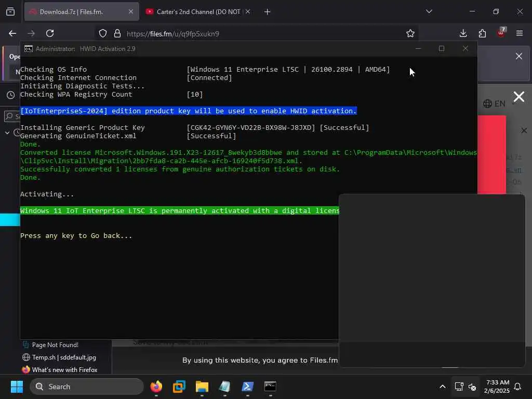Open the notepad-like taskbar app
Viewport: 532px width, 399px height.
(x=224, y=387)
